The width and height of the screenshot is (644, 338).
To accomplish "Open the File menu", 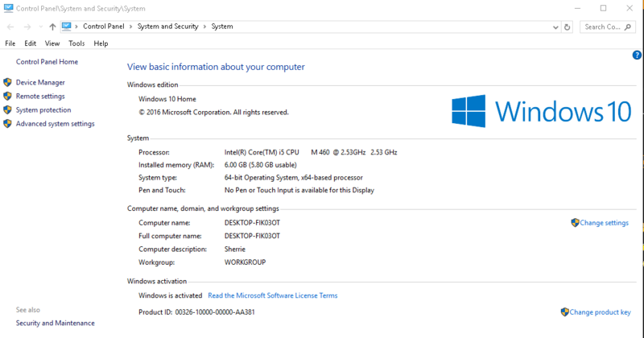I will coord(10,43).
